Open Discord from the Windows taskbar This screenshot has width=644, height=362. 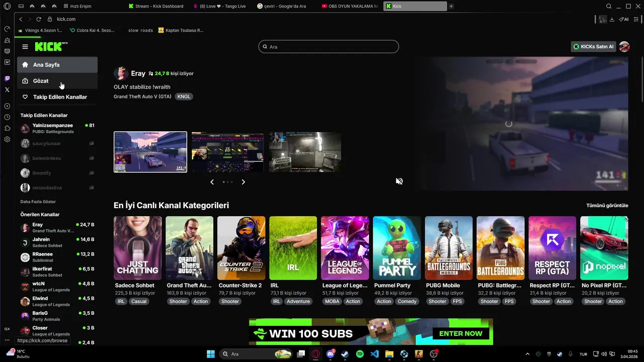click(x=331, y=354)
